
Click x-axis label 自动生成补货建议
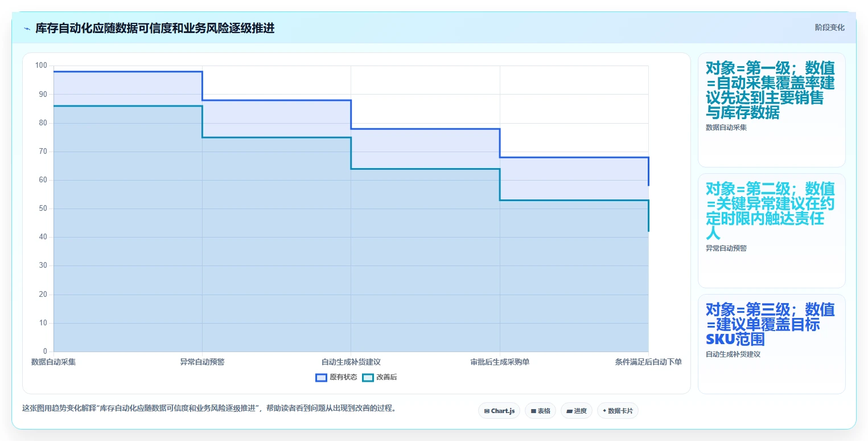coord(351,362)
